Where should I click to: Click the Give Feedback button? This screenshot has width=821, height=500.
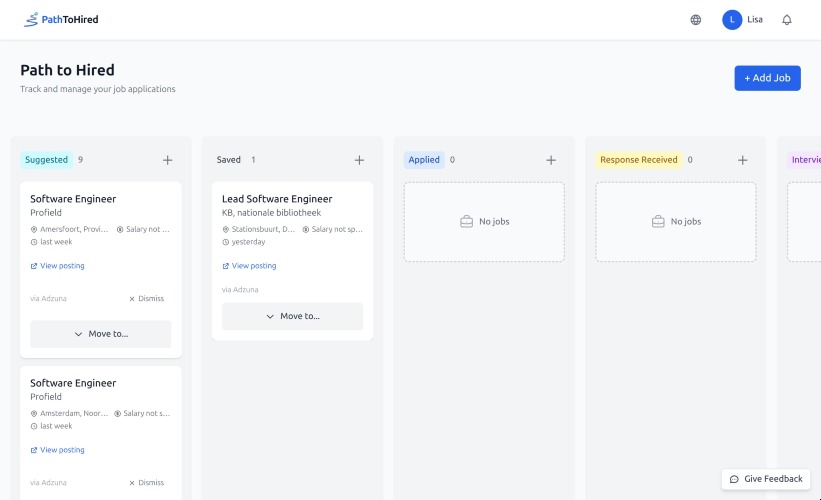pyautogui.click(x=766, y=479)
